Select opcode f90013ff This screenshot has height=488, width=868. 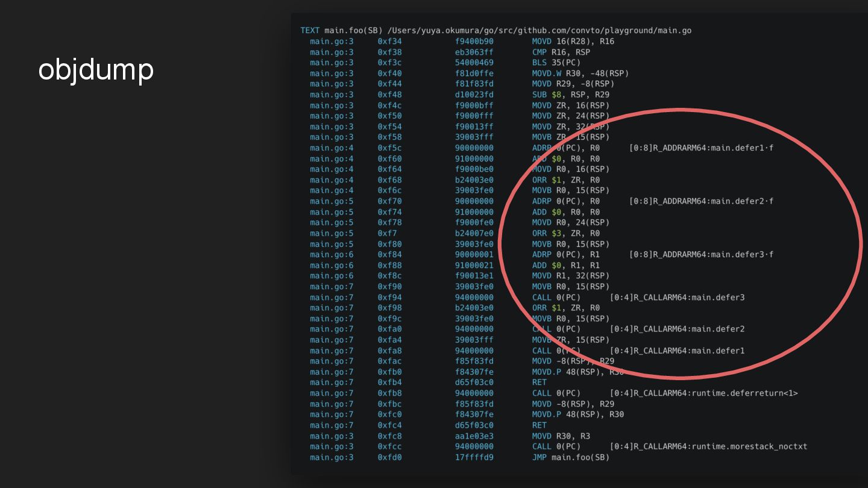coord(474,127)
